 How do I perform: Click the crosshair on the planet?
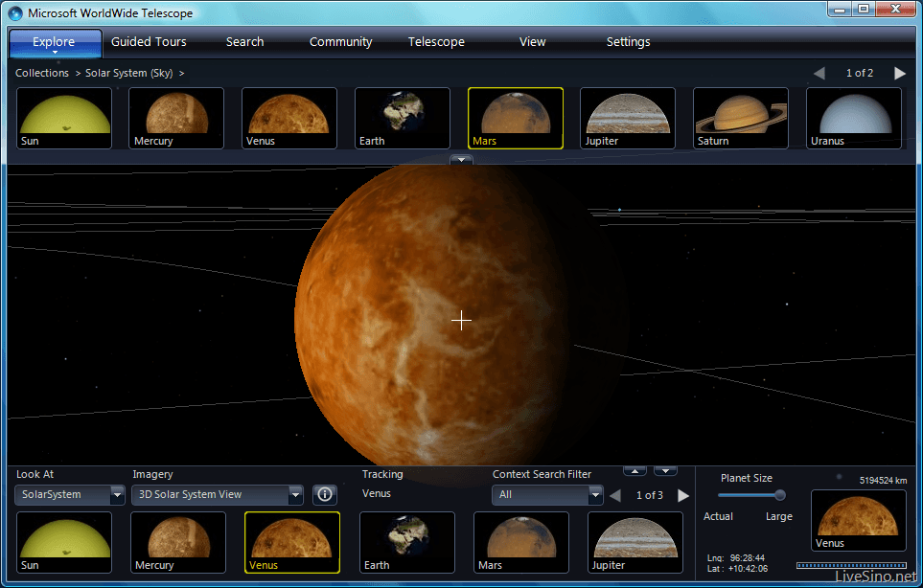point(462,321)
